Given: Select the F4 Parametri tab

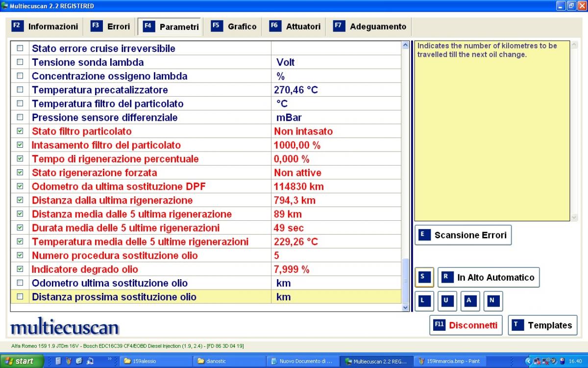Looking at the screenshot, I should coord(171,26).
